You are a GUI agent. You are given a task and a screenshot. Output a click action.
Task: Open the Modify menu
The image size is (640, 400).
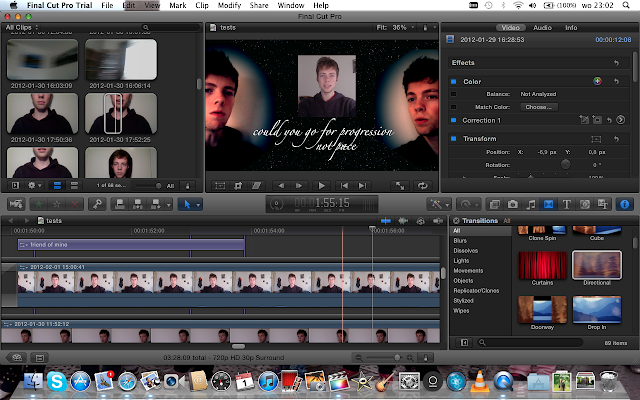[x=229, y=5]
